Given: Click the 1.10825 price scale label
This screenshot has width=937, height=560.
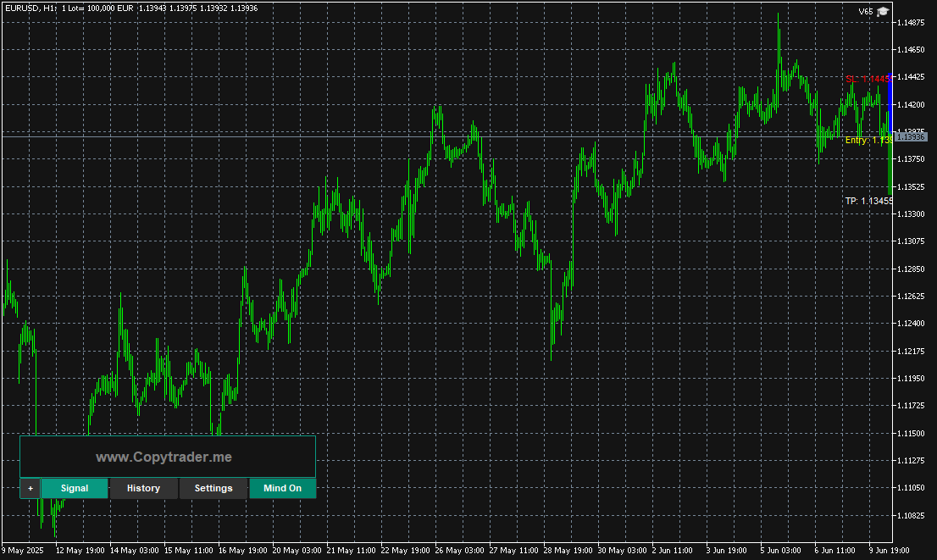Looking at the screenshot, I should click(x=911, y=515).
